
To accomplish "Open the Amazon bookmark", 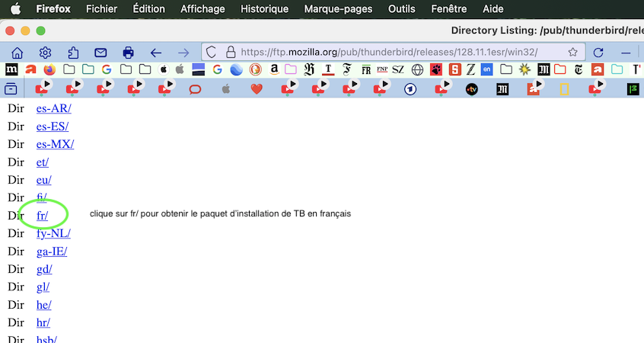I will (274, 69).
